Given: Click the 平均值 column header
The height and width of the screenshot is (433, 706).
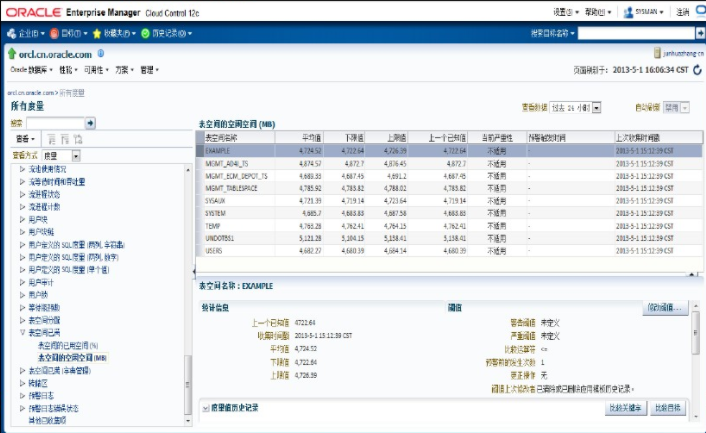Looking at the screenshot, I should click(299, 137).
